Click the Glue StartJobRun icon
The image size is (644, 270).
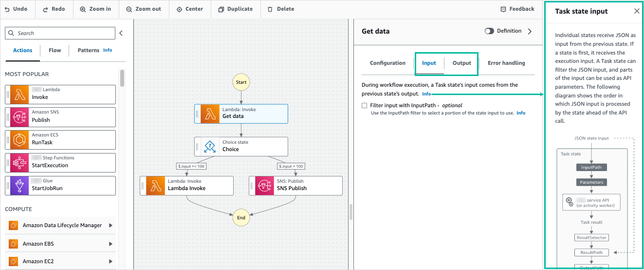20,185
